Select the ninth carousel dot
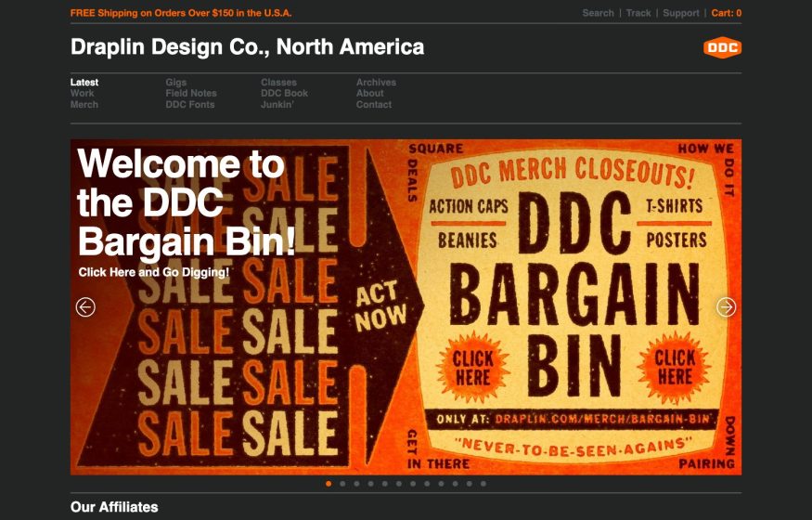This screenshot has width=812, height=520. [x=441, y=484]
